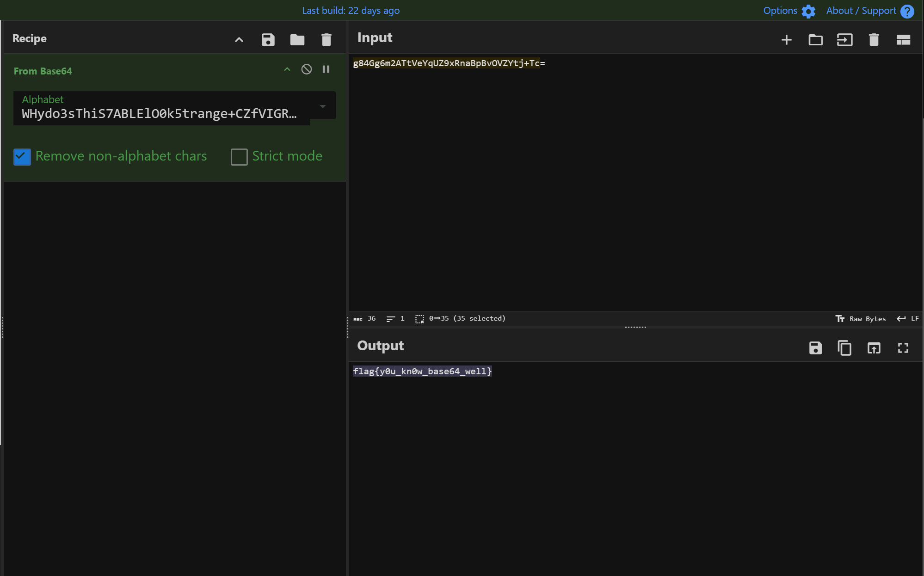Open a folder as input

point(815,40)
